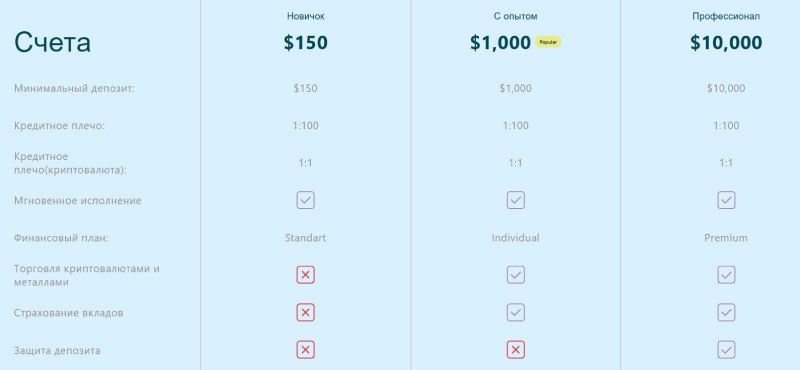The width and height of the screenshot is (800, 370).
Task: Click the $10,000 price title
Action: (x=726, y=42)
